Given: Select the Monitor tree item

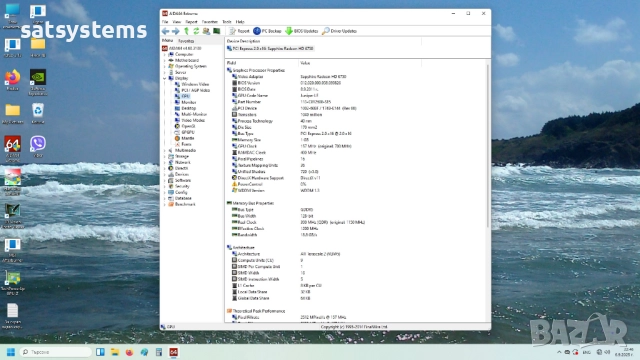Looking at the screenshot, I should (x=186, y=102).
